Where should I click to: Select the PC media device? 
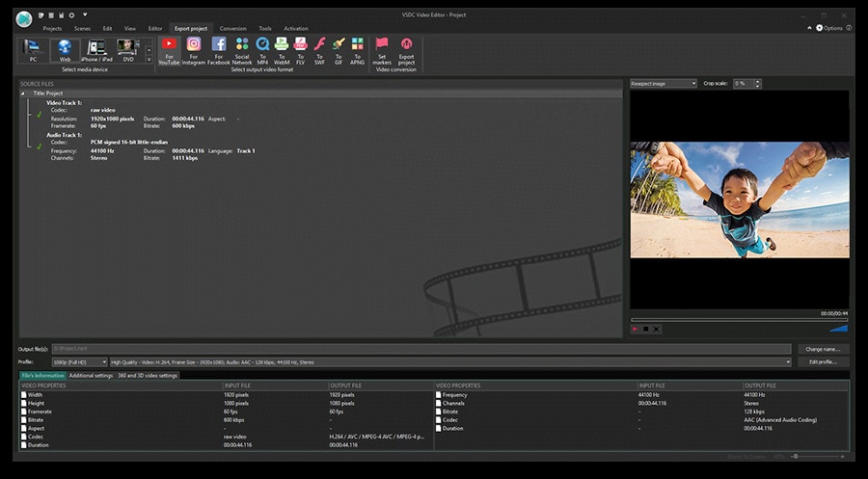click(33, 49)
